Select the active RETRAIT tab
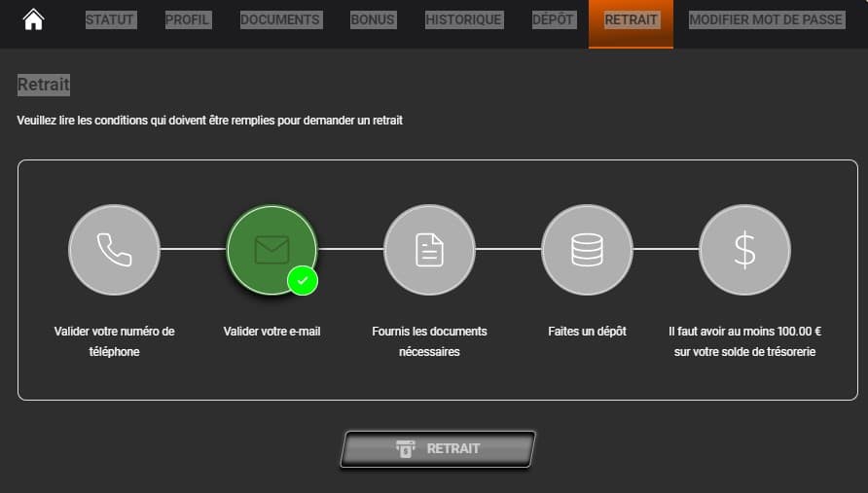The width and height of the screenshot is (868, 493). coord(632,23)
